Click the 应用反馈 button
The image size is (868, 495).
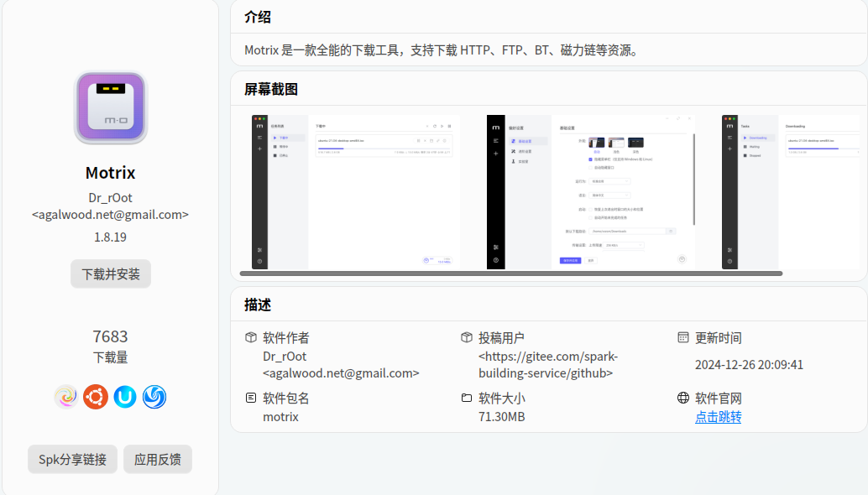click(158, 459)
